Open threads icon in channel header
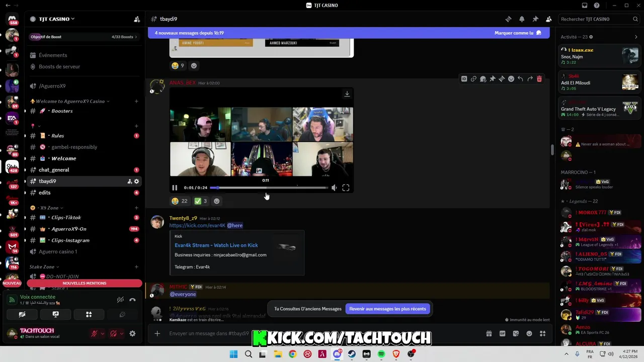 click(508, 19)
